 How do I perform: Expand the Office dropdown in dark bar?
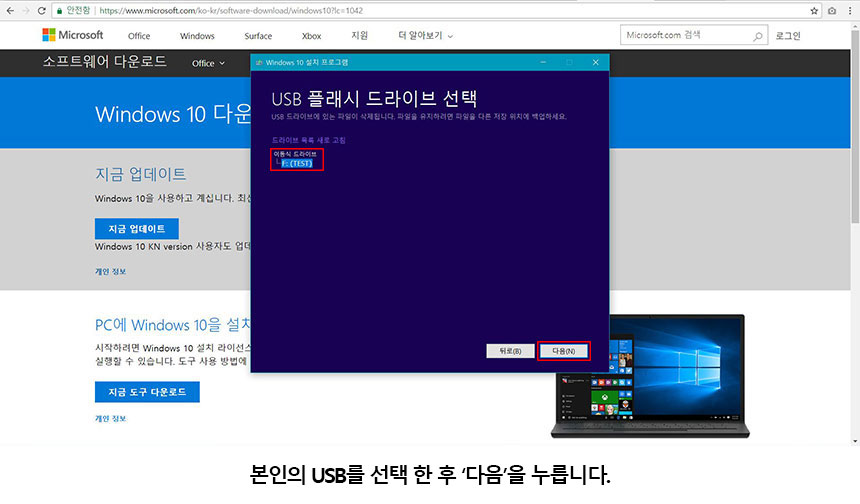point(208,64)
